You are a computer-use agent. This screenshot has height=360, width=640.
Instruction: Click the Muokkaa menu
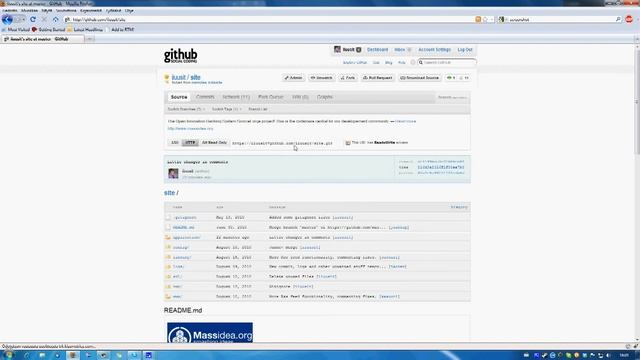29,10
